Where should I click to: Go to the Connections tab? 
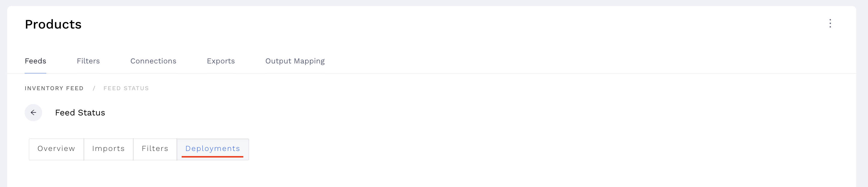[x=153, y=61]
